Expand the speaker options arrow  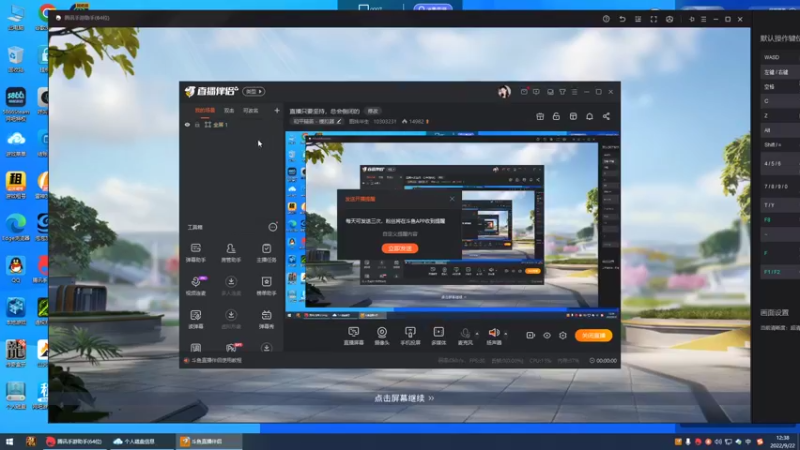506,334
